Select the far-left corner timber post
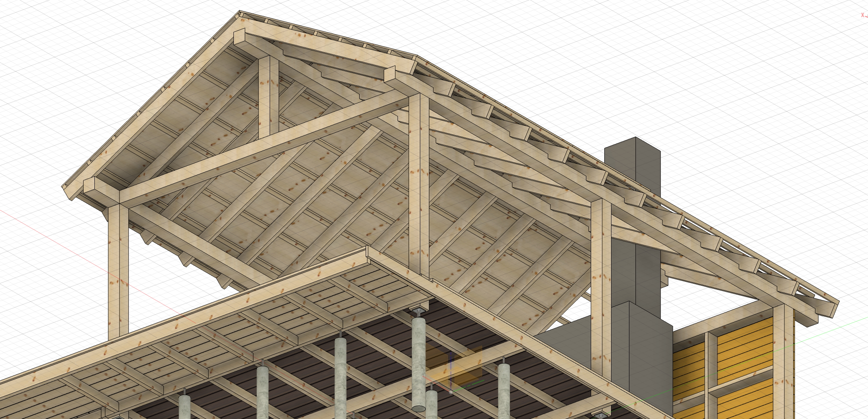868x419 pixels. coord(118,271)
